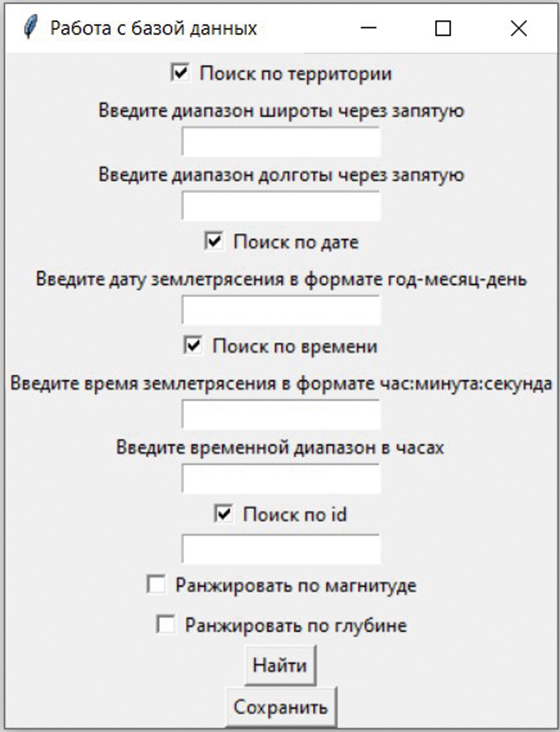The width and height of the screenshot is (560, 732).
Task: Uncheck the Поиск по территории checkbox
Action: (x=180, y=73)
